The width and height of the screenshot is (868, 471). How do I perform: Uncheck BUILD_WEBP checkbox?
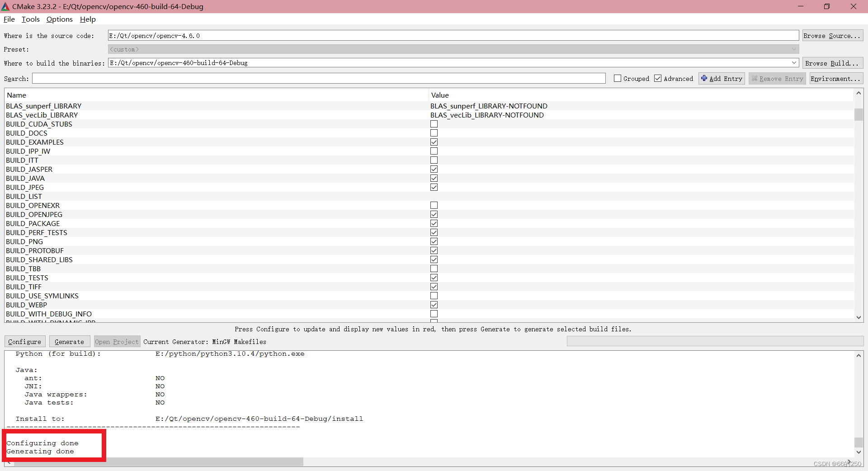click(434, 305)
